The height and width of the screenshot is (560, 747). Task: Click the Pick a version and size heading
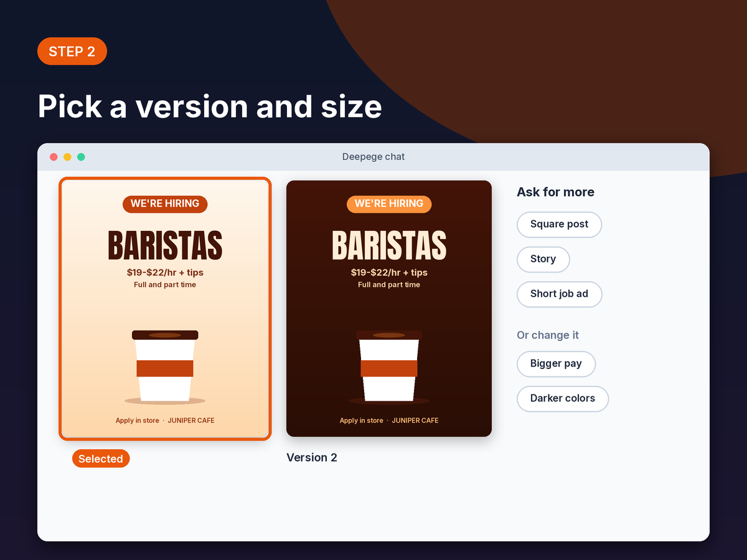pos(210,106)
